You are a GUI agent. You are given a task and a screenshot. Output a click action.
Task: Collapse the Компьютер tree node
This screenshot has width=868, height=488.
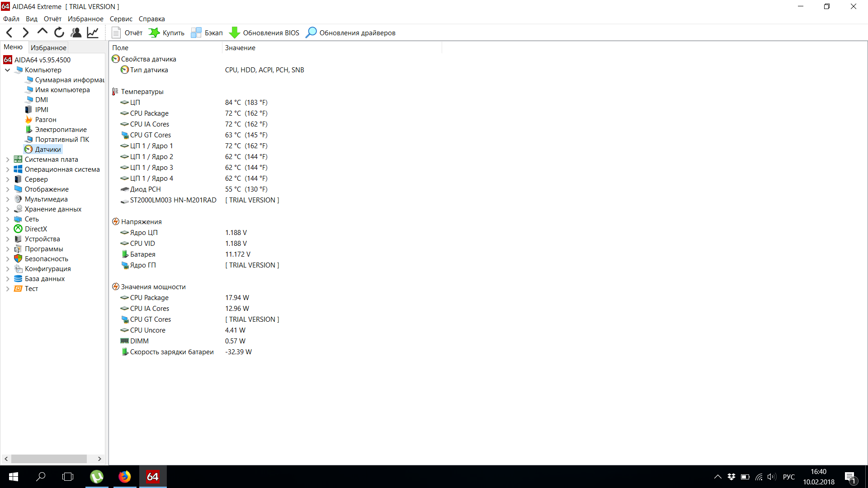tap(8, 70)
